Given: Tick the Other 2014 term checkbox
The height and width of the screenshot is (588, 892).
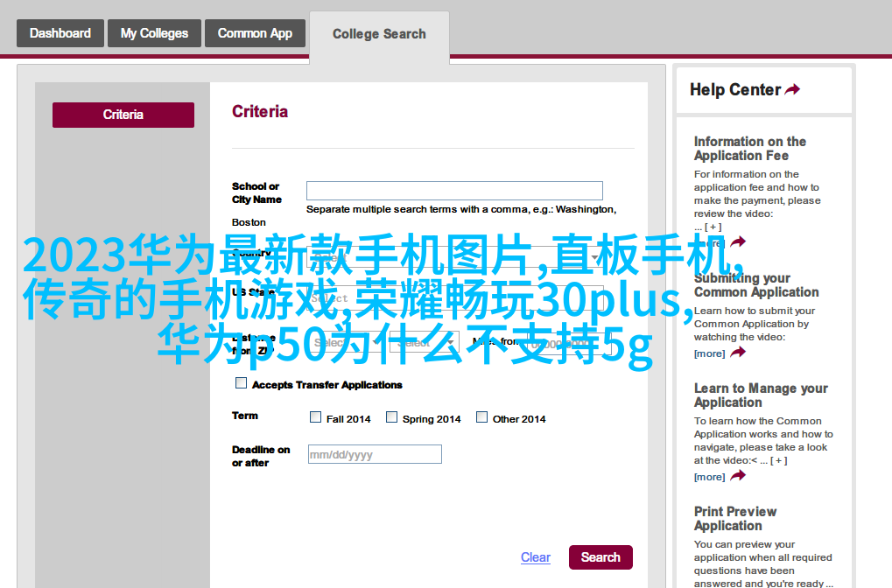Looking at the screenshot, I should click(x=481, y=417).
